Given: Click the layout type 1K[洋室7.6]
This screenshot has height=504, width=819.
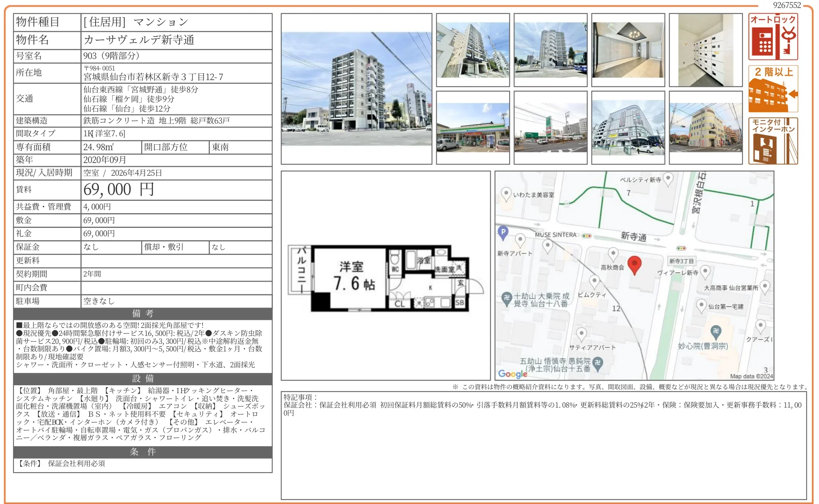Looking at the screenshot, I should pyautogui.click(x=104, y=133).
